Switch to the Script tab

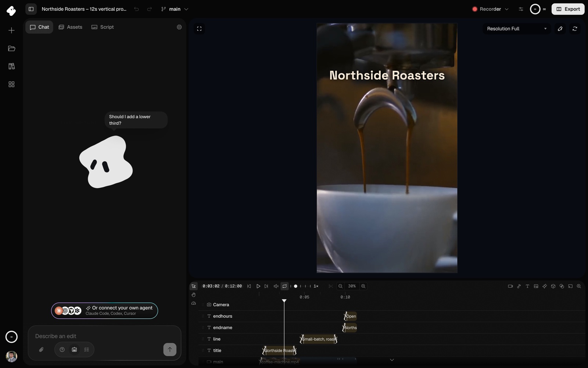click(103, 27)
